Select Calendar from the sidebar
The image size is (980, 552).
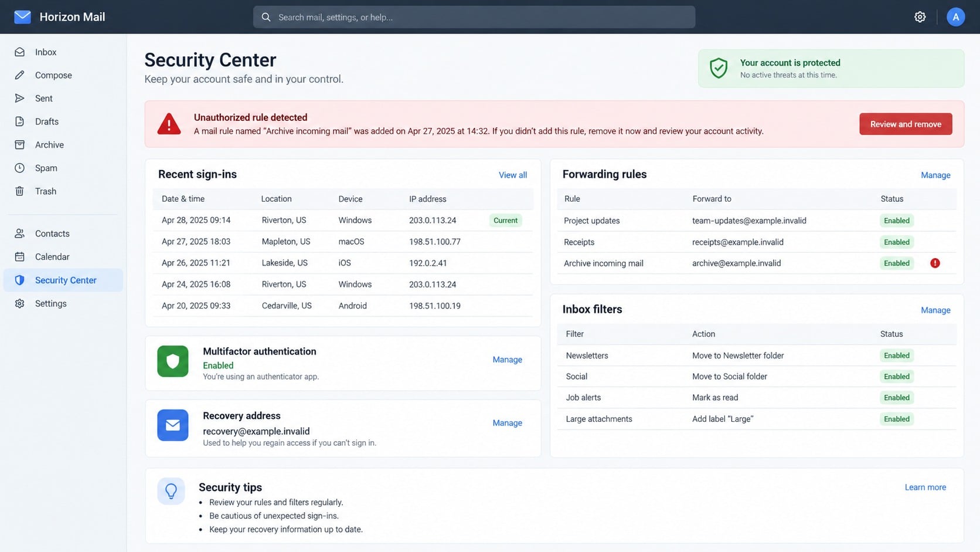click(63, 257)
